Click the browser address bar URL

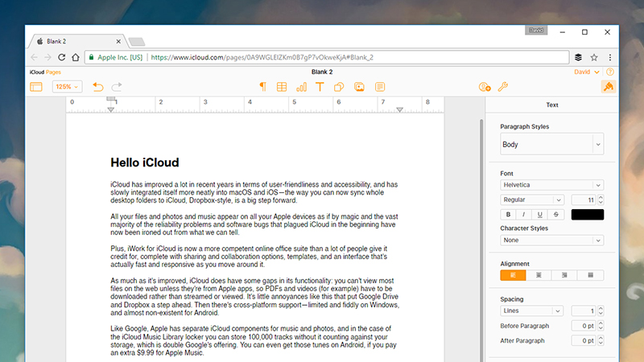tap(262, 57)
